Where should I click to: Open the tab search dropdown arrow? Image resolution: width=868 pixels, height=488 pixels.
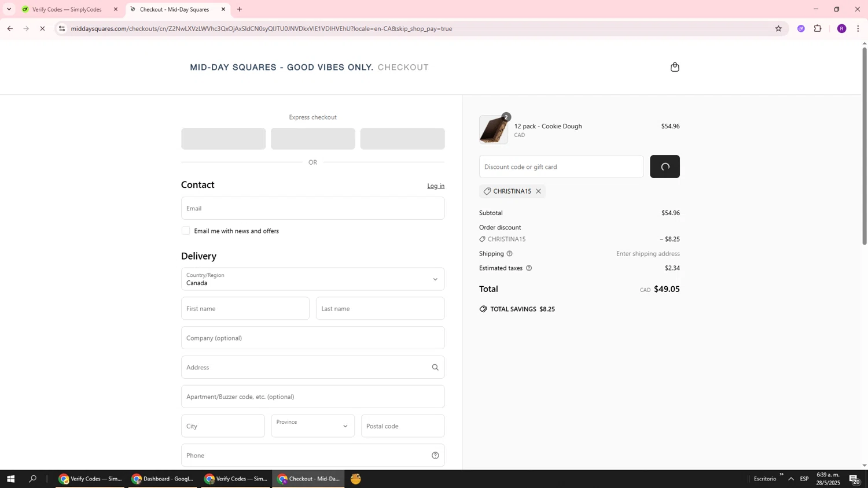pos(9,9)
